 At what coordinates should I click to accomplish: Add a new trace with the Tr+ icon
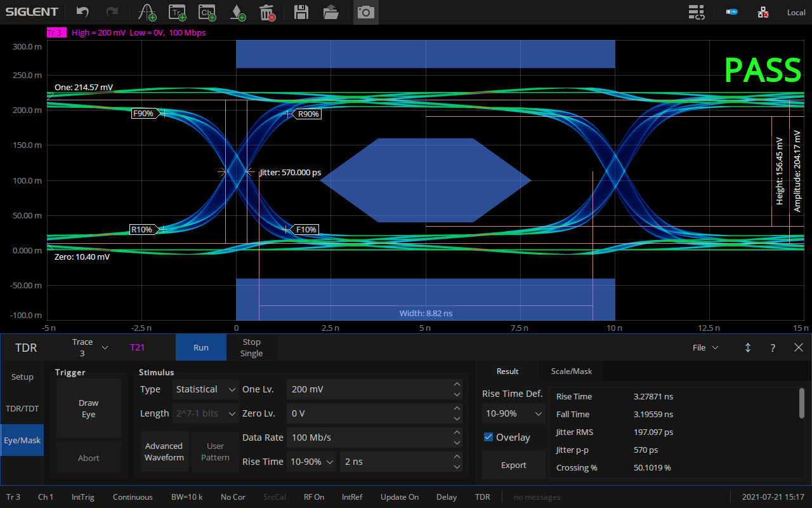(x=177, y=12)
